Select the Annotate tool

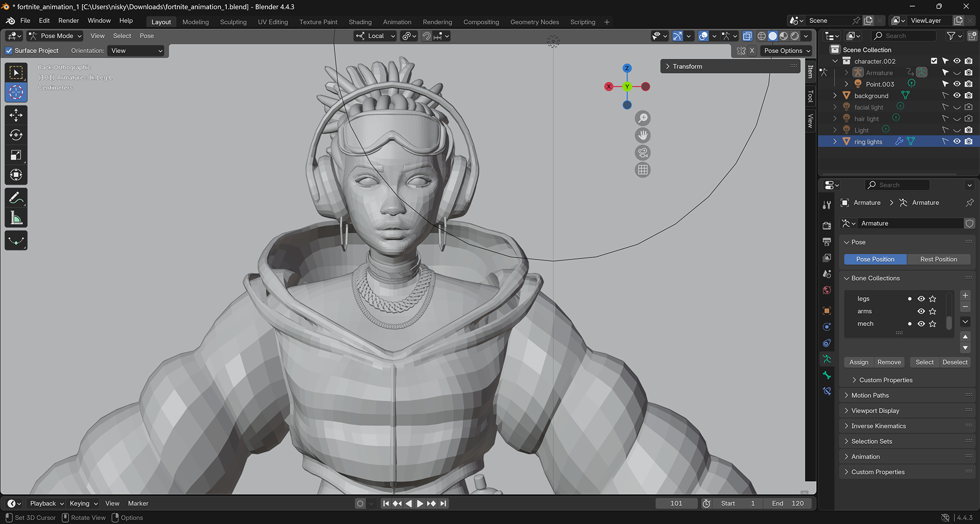pos(16,198)
